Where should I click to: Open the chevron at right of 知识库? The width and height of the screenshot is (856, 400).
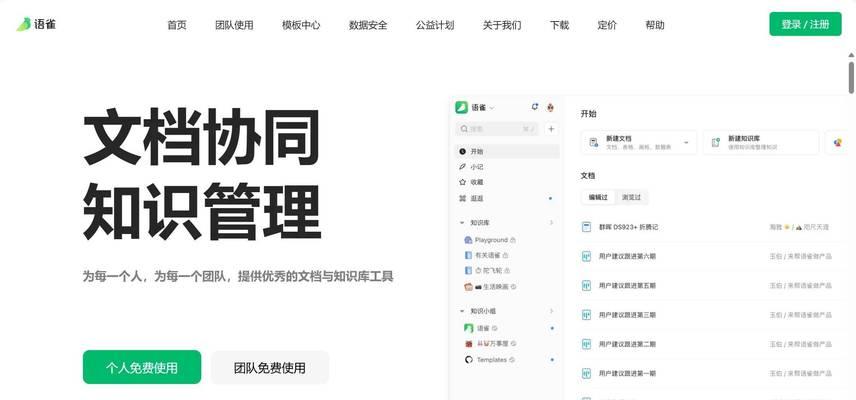pyautogui.click(x=551, y=223)
